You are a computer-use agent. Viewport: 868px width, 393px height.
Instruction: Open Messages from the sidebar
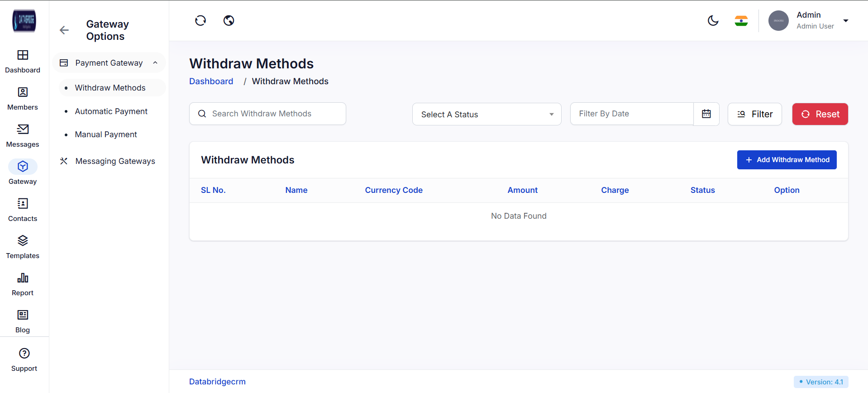pos(23,136)
